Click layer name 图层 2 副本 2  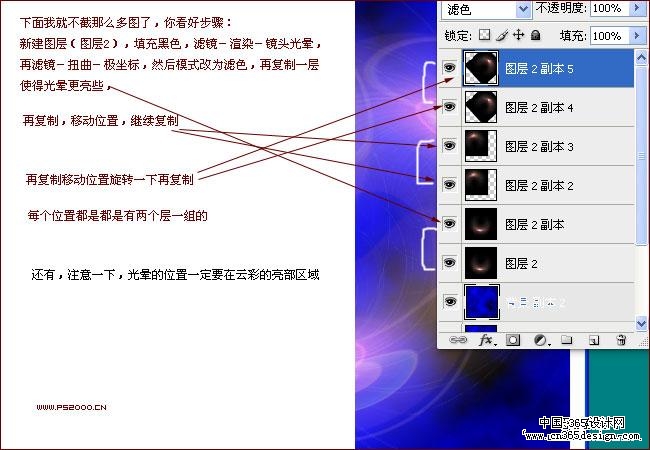coord(539,186)
